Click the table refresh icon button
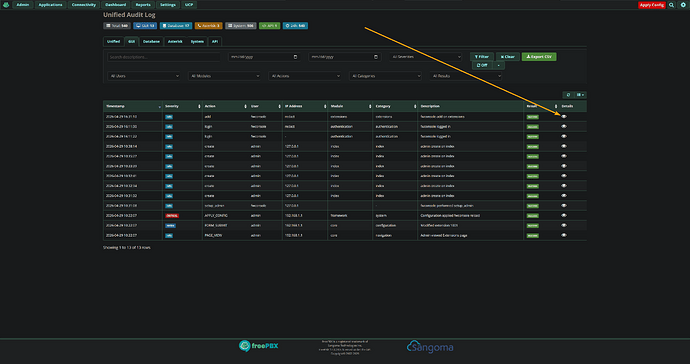 coord(568,95)
